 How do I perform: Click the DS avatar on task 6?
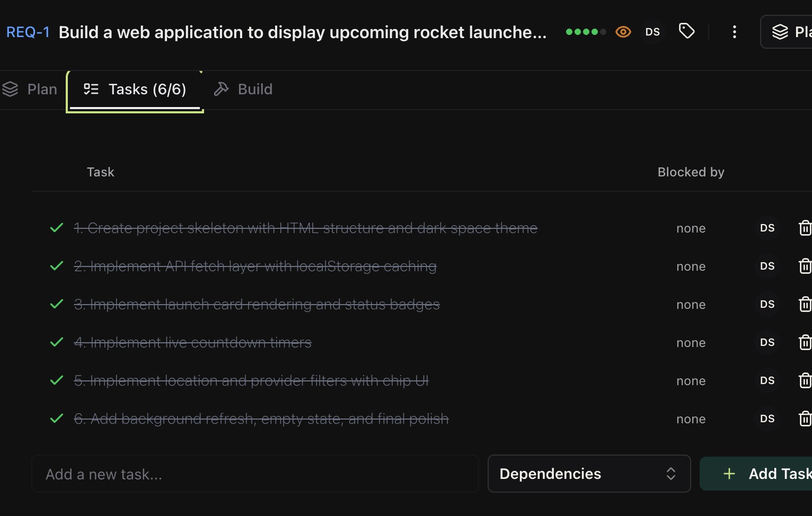pyautogui.click(x=767, y=419)
